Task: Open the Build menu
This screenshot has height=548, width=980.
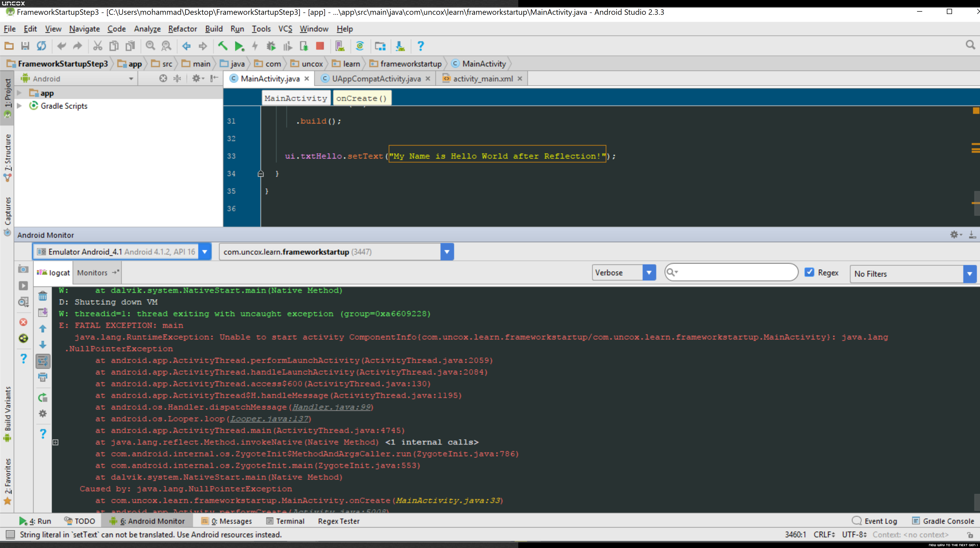Action: point(214,29)
